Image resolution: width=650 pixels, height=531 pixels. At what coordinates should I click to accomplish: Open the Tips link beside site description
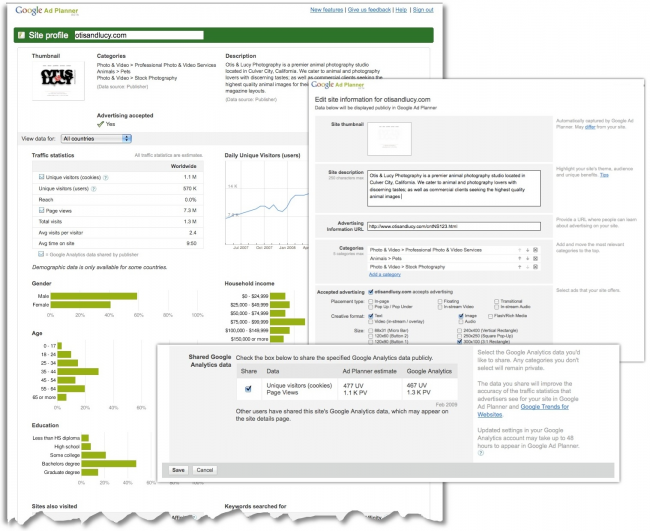coord(604,175)
